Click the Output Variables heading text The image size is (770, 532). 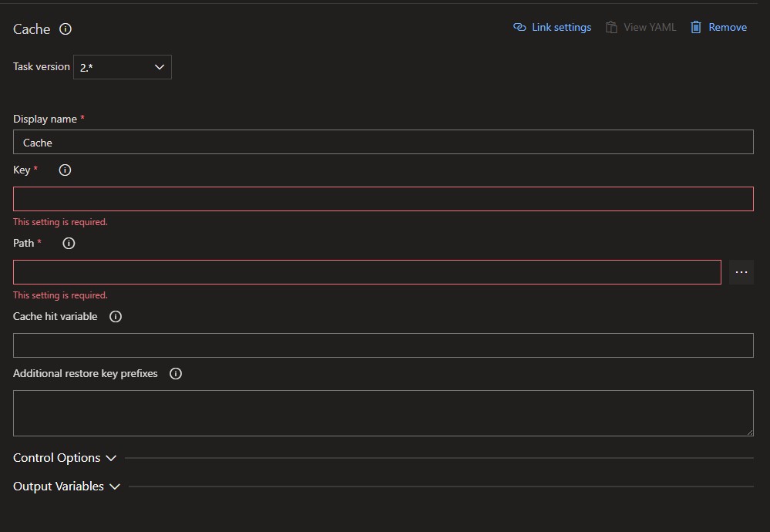tap(59, 487)
